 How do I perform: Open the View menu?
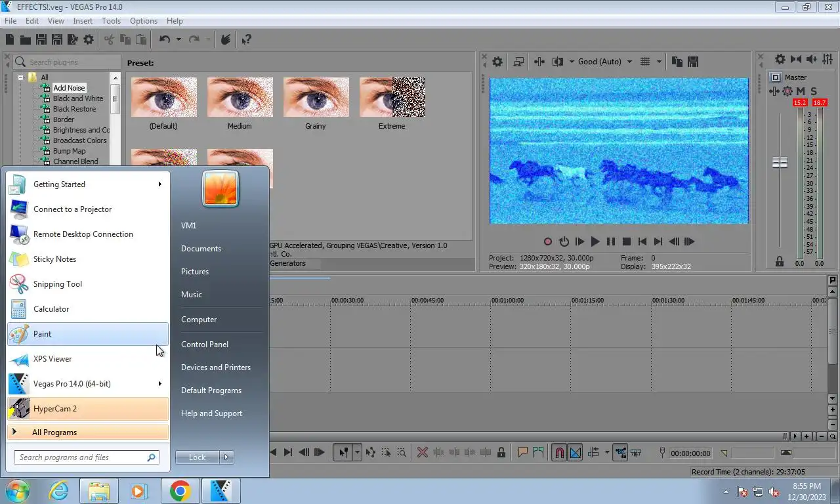[56, 21]
